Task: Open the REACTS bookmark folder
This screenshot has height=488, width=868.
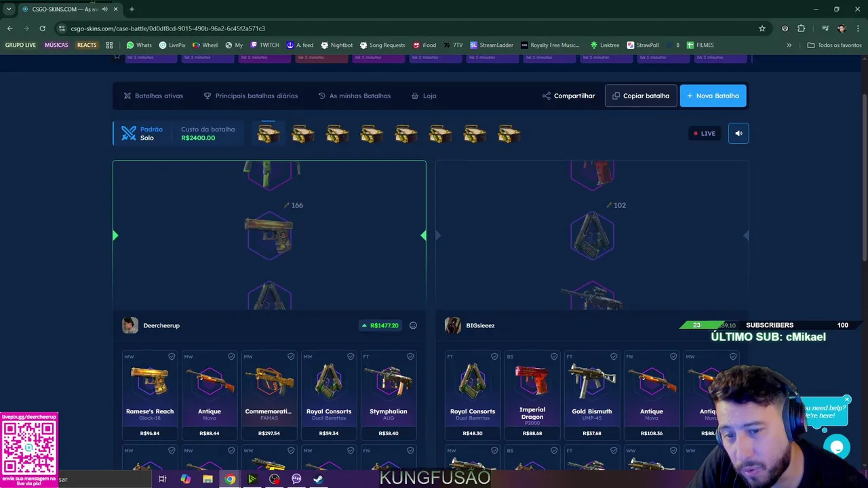Action: click(x=87, y=45)
